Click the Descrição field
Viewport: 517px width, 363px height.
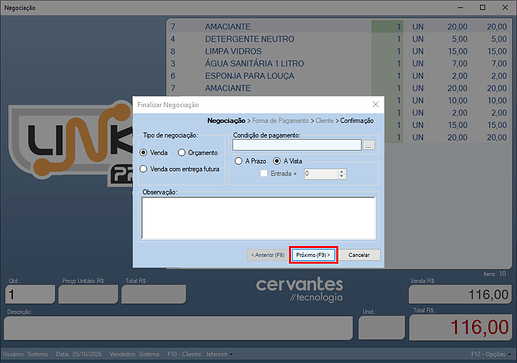(178, 328)
